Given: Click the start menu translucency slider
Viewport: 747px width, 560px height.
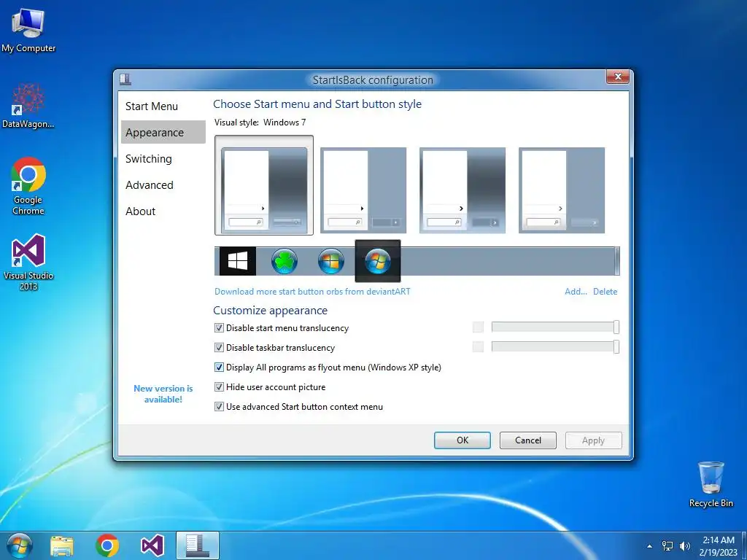Looking at the screenshot, I should (x=555, y=327).
